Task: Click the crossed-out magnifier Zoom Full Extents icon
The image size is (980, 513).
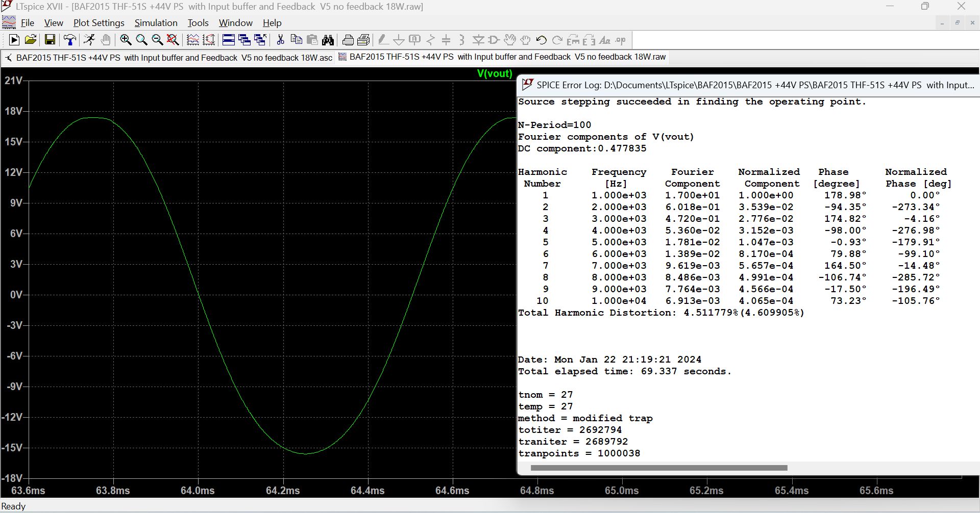Action: [x=173, y=40]
